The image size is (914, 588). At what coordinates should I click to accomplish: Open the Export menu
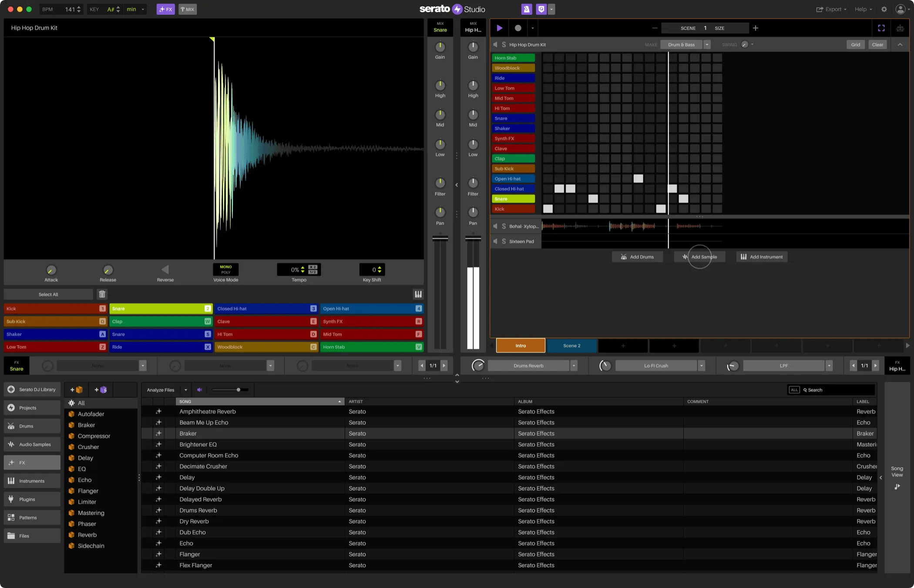click(831, 9)
